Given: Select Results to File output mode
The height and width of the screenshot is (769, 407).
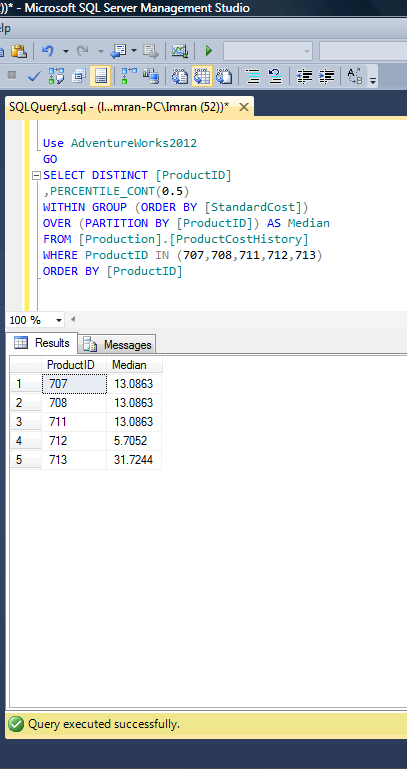Looking at the screenshot, I should 224,76.
